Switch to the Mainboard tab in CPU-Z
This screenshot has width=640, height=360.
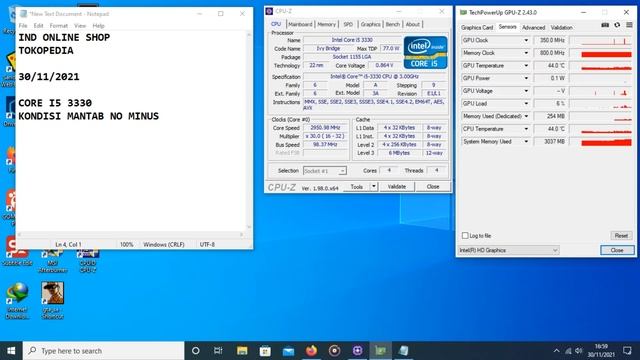(x=300, y=24)
